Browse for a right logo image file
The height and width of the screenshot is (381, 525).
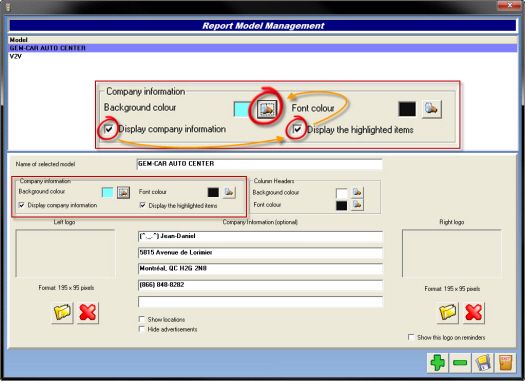click(x=448, y=313)
